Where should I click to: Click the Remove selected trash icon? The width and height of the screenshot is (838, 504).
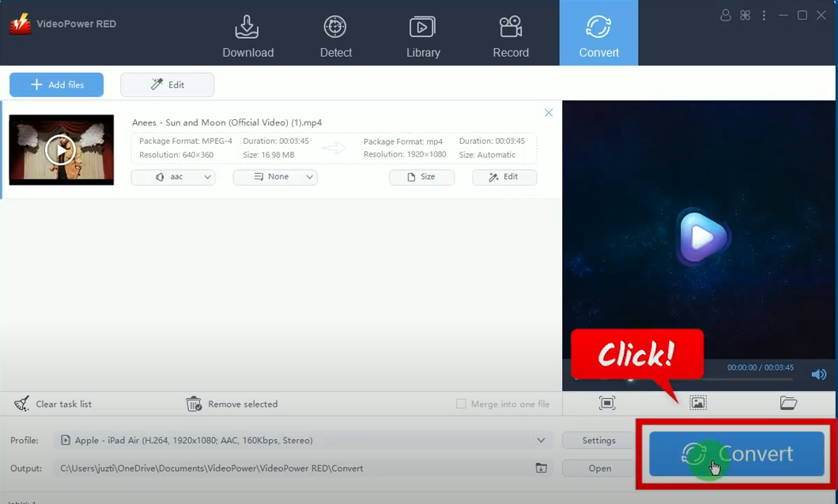tap(194, 404)
